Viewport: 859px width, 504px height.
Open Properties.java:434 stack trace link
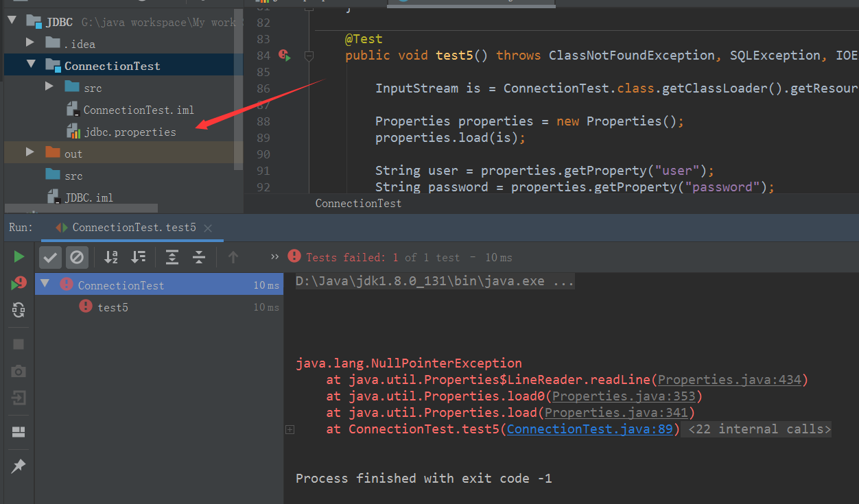click(x=729, y=380)
